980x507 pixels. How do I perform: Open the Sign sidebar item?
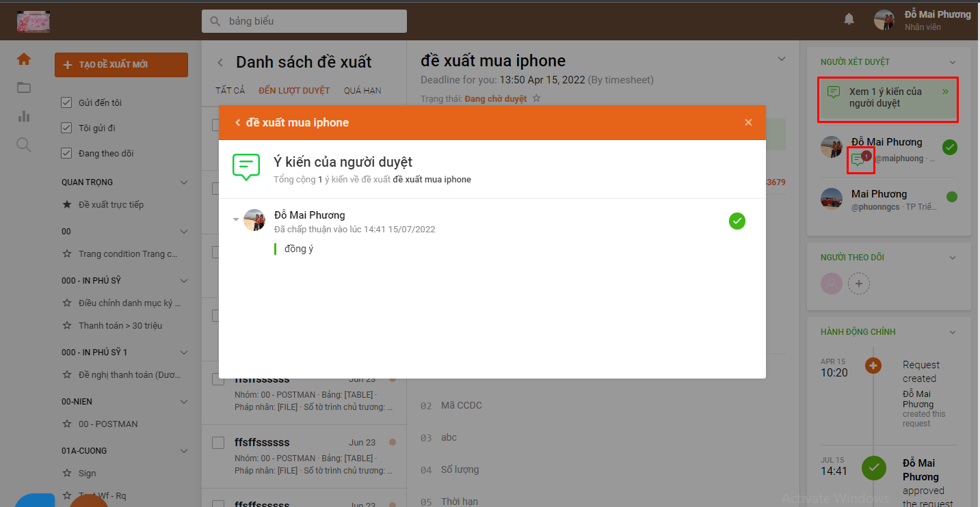87,473
